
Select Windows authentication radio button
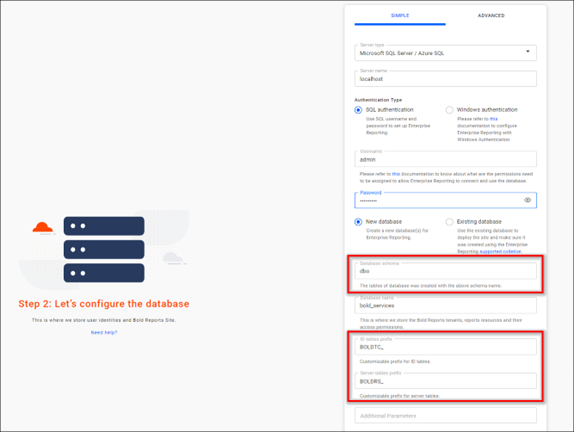(449, 110)
